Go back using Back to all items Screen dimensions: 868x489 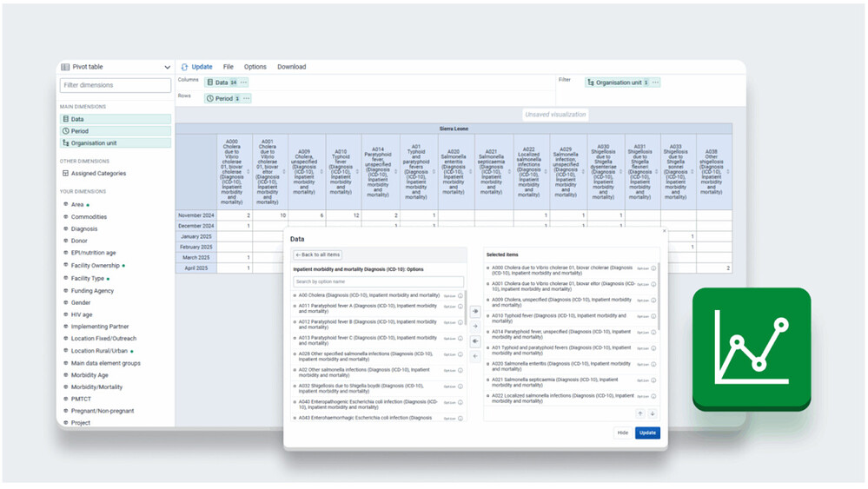click(318, 254)
